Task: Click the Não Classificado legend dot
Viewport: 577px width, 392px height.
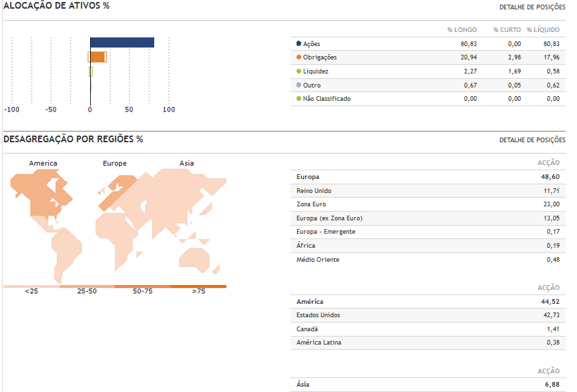Action: pyautogui.click(x=299, y=99)
